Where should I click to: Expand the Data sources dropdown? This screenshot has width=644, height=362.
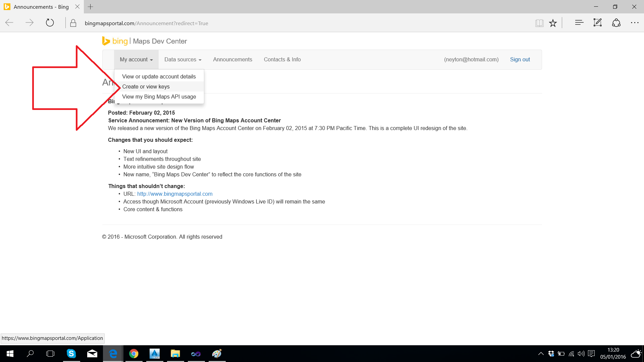click(183, 60)
